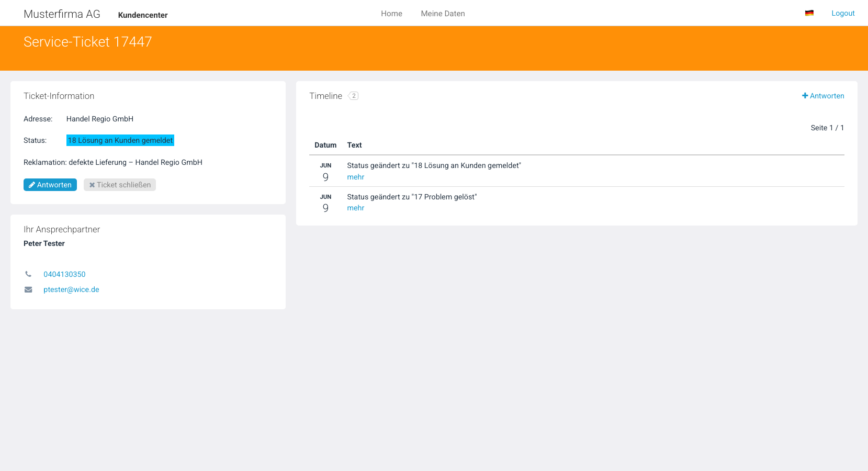
Task: Click the 'Seite 1 / 1' page indicator
Action: coord(827,128)
